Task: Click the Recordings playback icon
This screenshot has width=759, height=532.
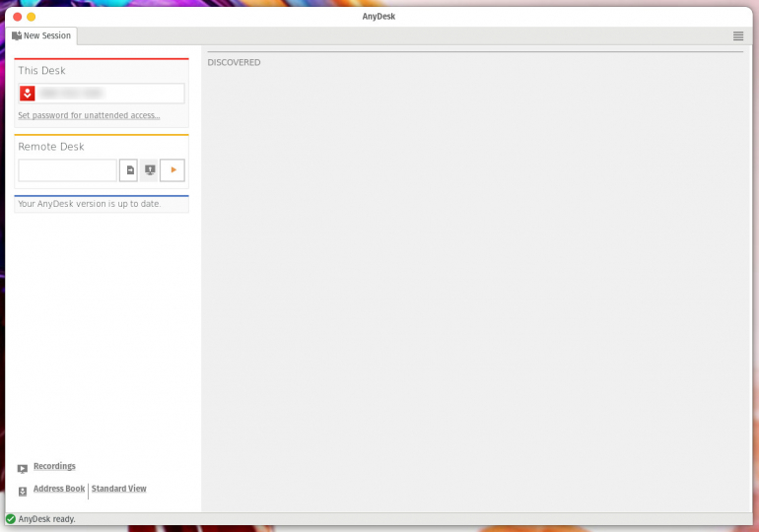Action: pos(23,469)
